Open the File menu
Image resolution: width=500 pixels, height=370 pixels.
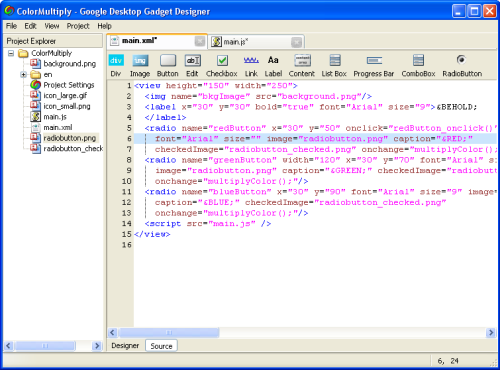click(11, 26)
